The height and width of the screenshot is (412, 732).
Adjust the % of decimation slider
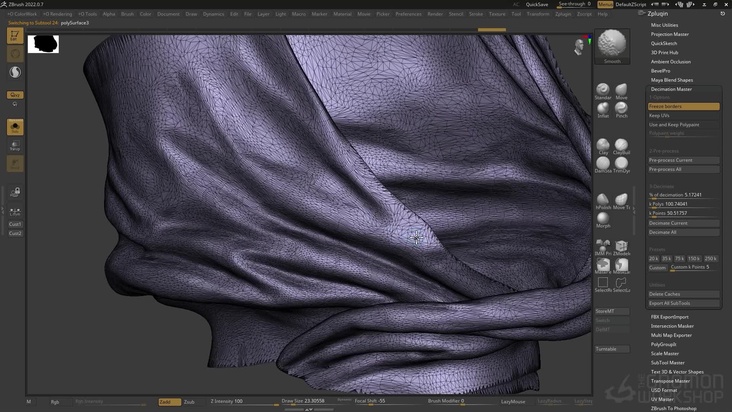tap(683, 195)
